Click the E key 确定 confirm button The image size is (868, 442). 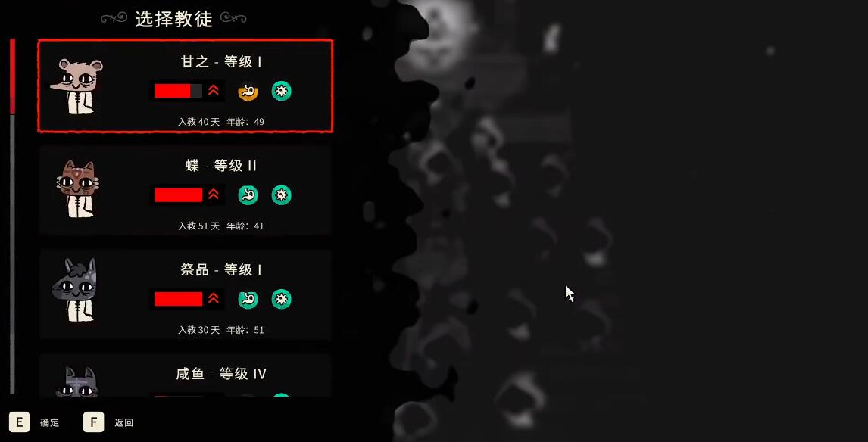click(34, 422)
